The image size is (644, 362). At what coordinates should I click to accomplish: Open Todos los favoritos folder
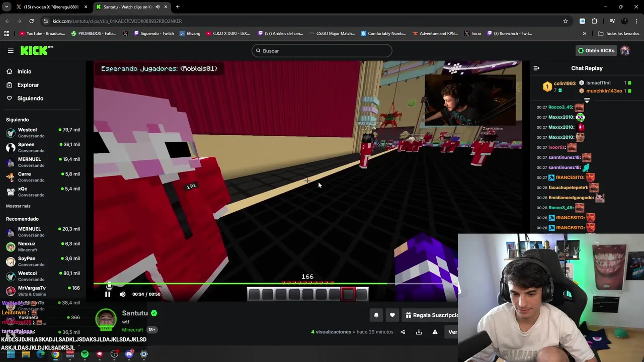618,34
